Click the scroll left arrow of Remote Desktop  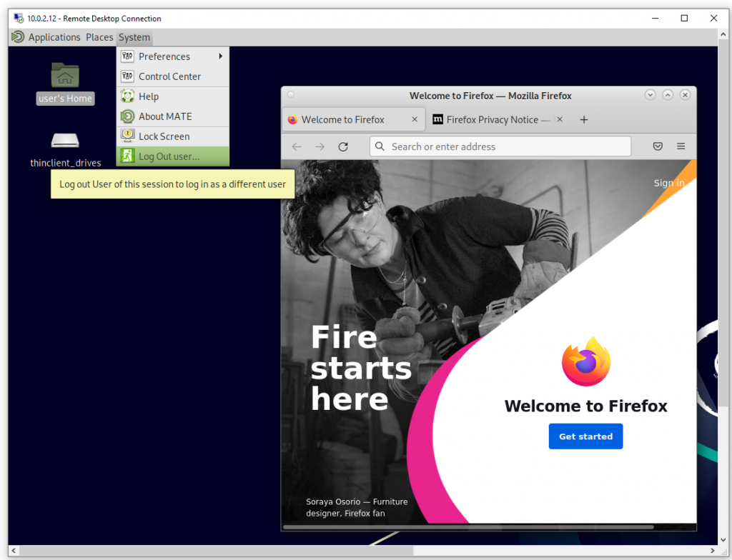click(x=14, y=551)
